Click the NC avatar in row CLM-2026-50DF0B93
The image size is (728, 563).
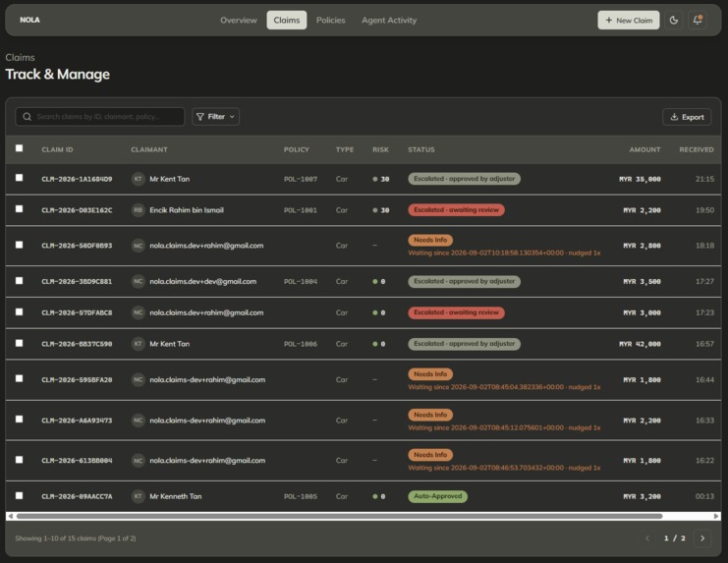tap(138, 246)
